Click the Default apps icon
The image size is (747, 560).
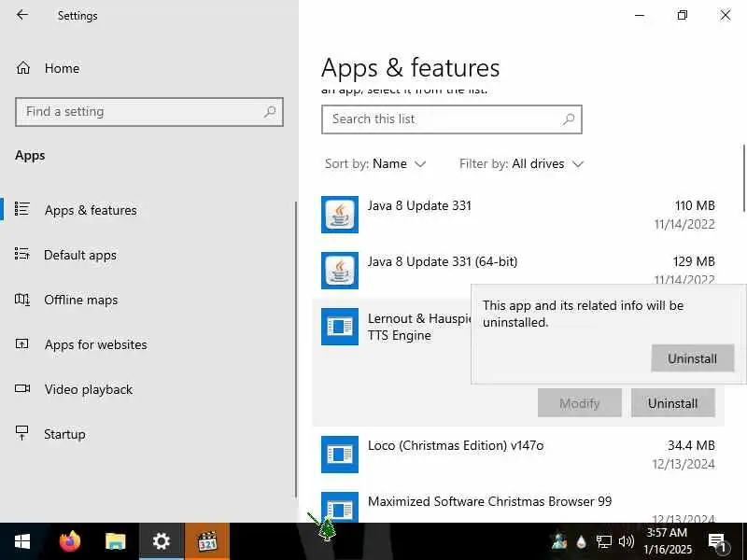21,254
